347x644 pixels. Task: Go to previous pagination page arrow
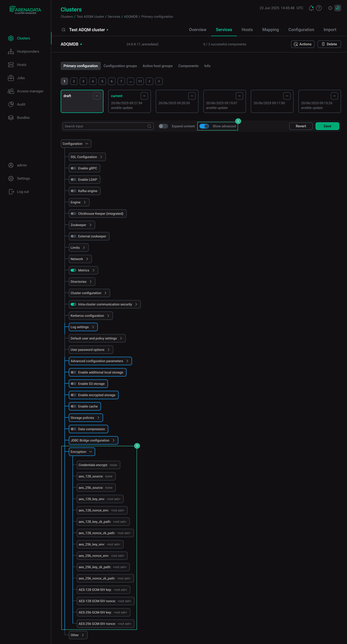tap(150, 81)
